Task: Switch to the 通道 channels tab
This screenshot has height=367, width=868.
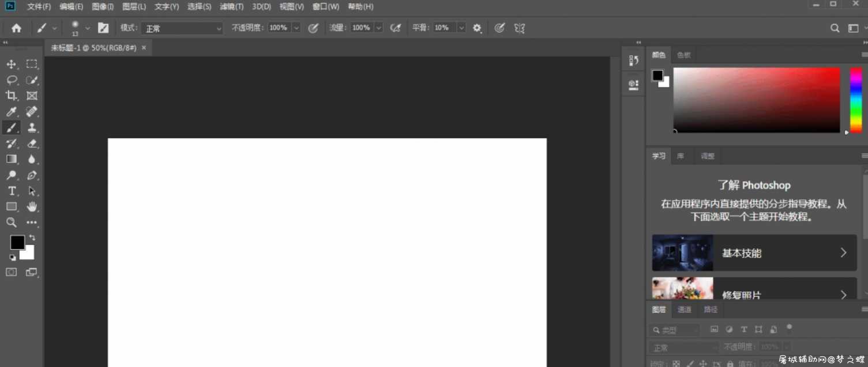Action: coord(684,309)
